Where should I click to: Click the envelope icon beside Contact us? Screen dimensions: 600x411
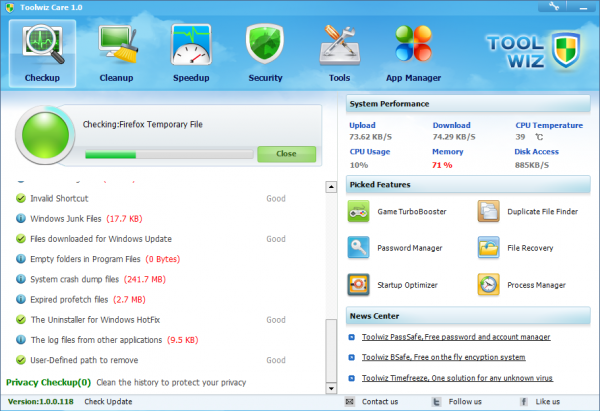(349, 401)
